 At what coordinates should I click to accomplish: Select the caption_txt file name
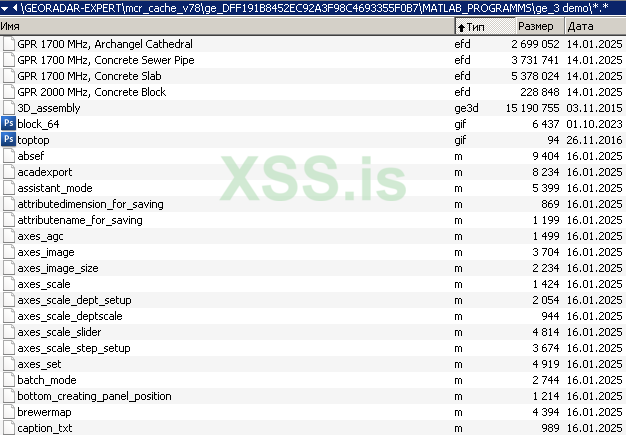(x=45, y=428)
